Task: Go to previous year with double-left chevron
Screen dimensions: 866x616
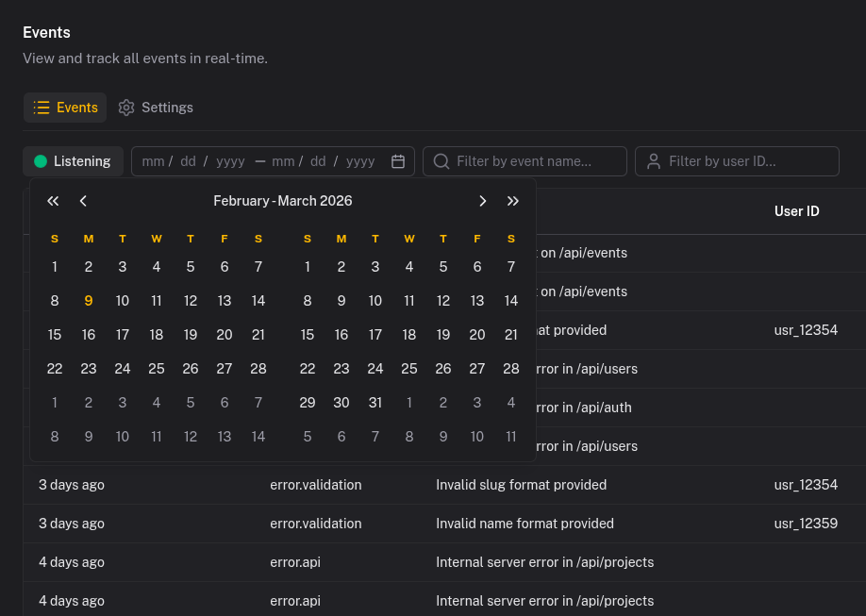Action: click(x=53, y=201)
